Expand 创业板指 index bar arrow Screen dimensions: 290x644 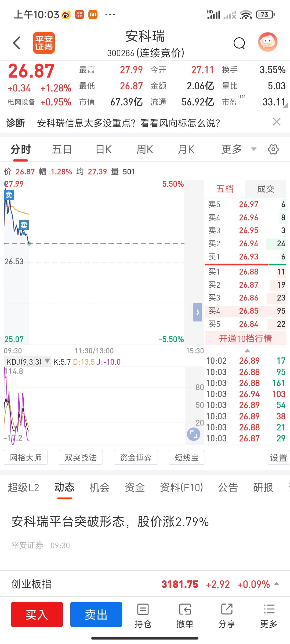tap(277, 584)
